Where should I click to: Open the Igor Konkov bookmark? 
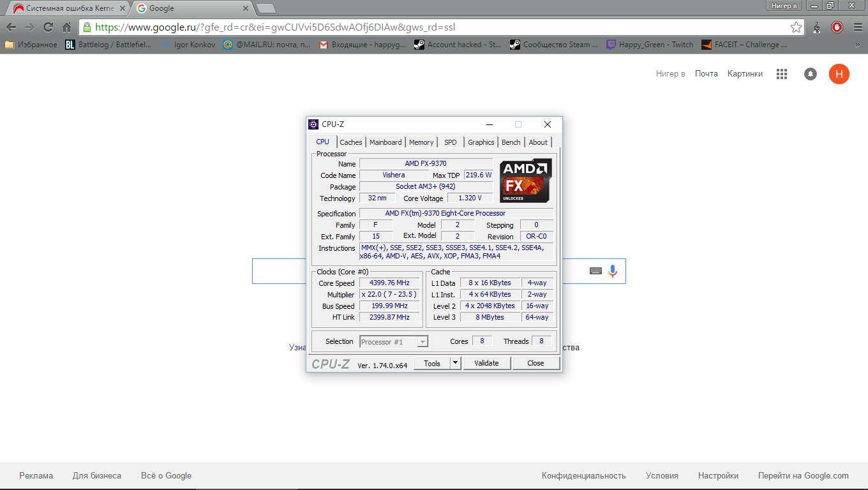click(188, 45)
